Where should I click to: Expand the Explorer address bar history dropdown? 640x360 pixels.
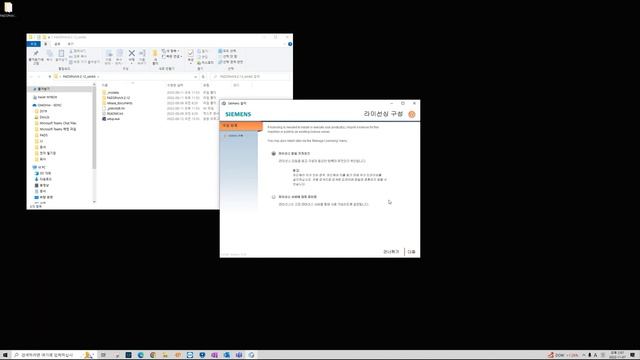(x=196, y=76)
